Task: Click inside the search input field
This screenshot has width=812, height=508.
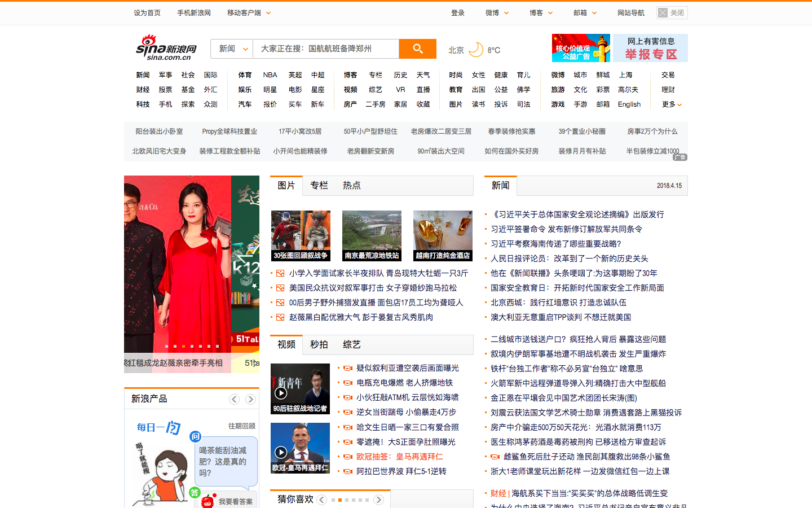Action: pyautogui.click(x=326, y=49)
